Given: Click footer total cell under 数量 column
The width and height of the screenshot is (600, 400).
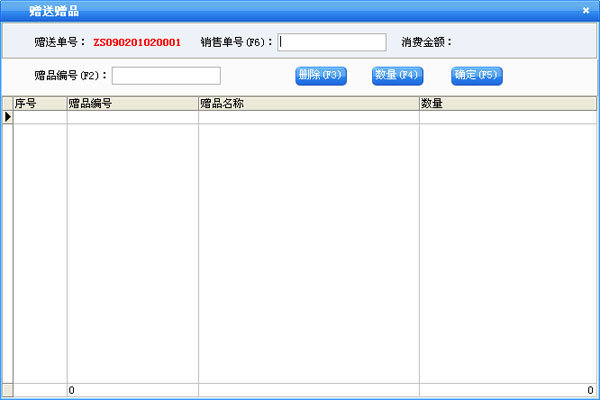Looking at the screenshot, I should (x=507, y=390).
